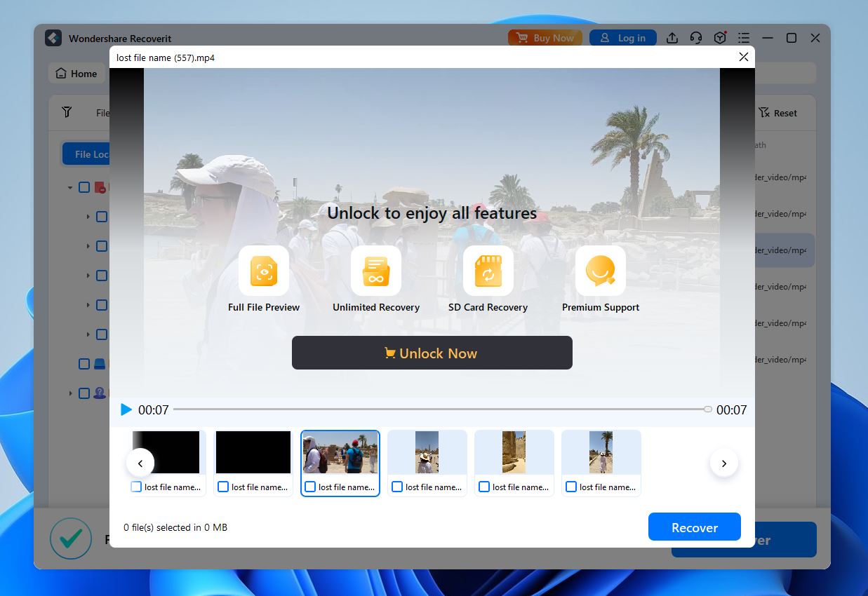Check the box beside the purple pin icon
868x596 pixels.
(84, 393)
